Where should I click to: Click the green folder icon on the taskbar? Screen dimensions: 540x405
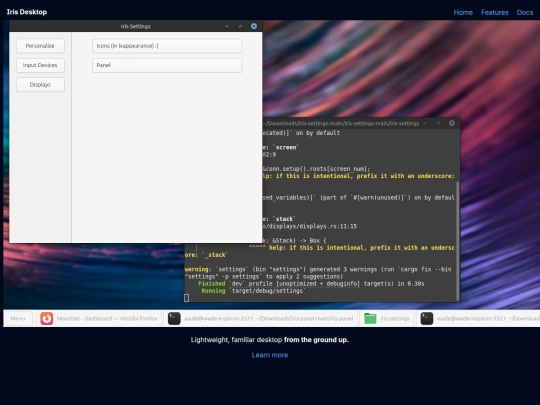point(370,318)
